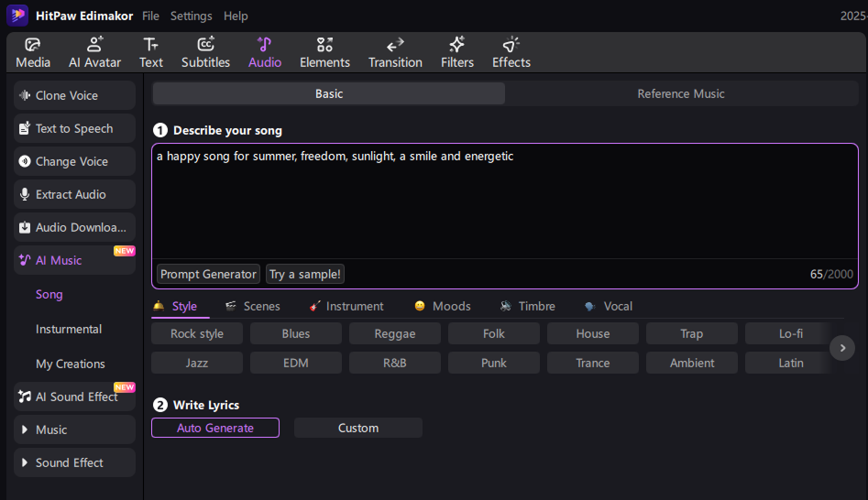Click the Try a sample! button
This screenshot has width=868, height=500.
(x=305, y=274)
